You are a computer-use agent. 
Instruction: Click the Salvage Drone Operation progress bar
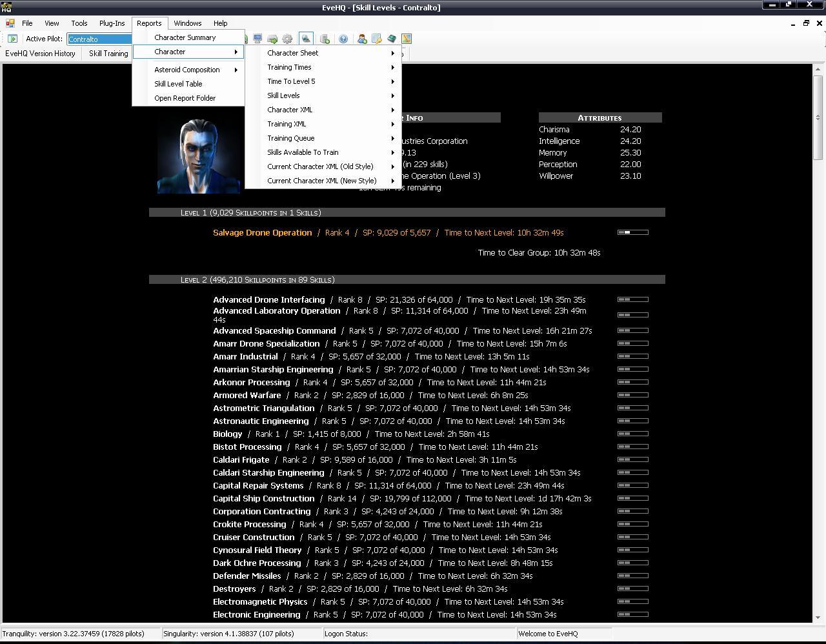pyautogui.click(x=633, y=232)
